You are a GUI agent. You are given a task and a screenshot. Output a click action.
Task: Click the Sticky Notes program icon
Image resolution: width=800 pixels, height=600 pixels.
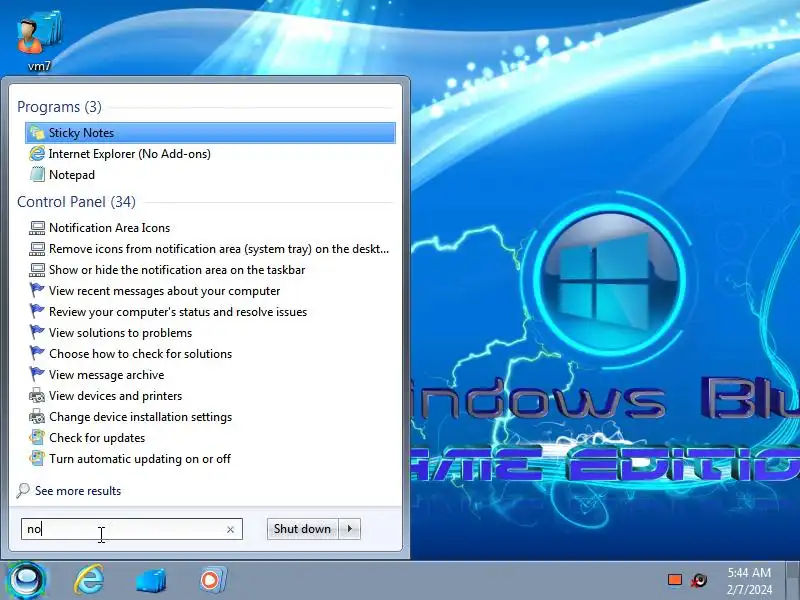coord(37,133)
